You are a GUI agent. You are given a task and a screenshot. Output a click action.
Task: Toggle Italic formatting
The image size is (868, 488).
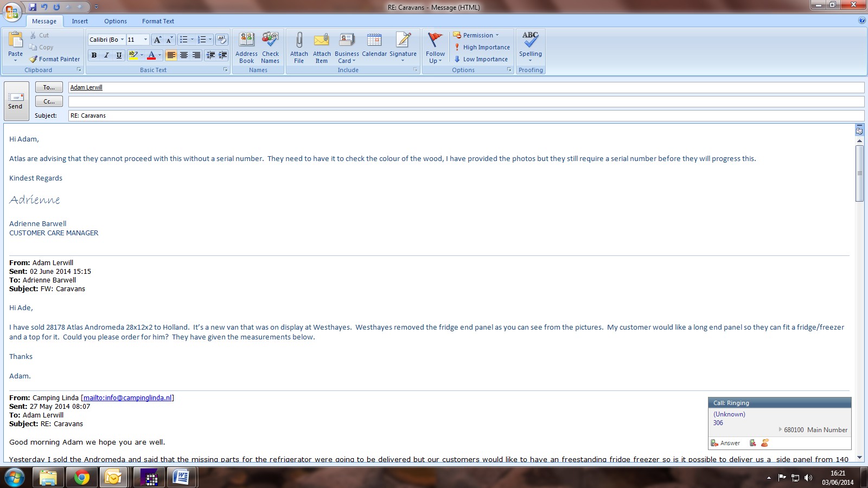point(106,55)
